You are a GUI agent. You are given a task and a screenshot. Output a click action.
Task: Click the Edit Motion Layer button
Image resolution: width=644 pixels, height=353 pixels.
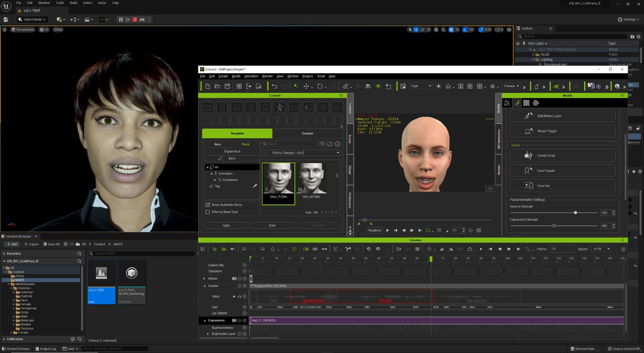coord(563,116)
